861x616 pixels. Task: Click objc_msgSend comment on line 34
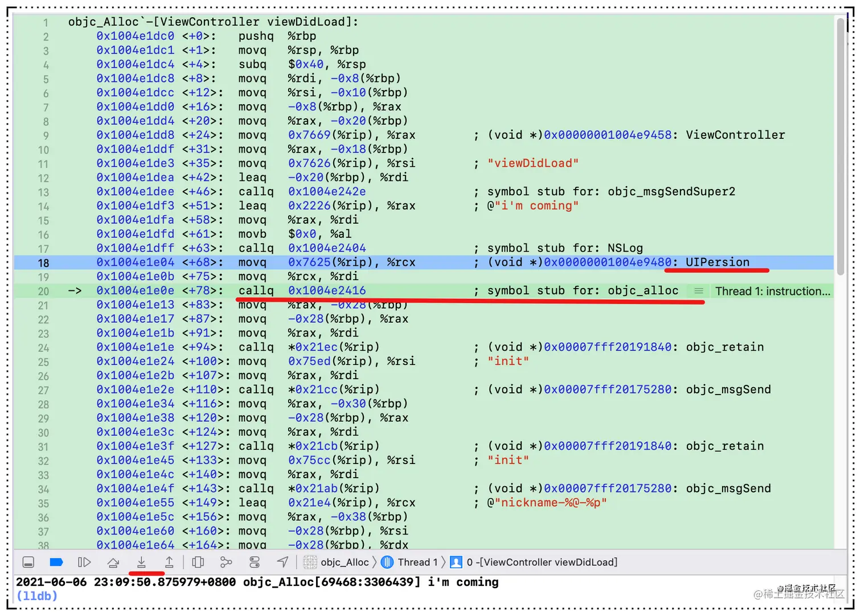(728, 488)
